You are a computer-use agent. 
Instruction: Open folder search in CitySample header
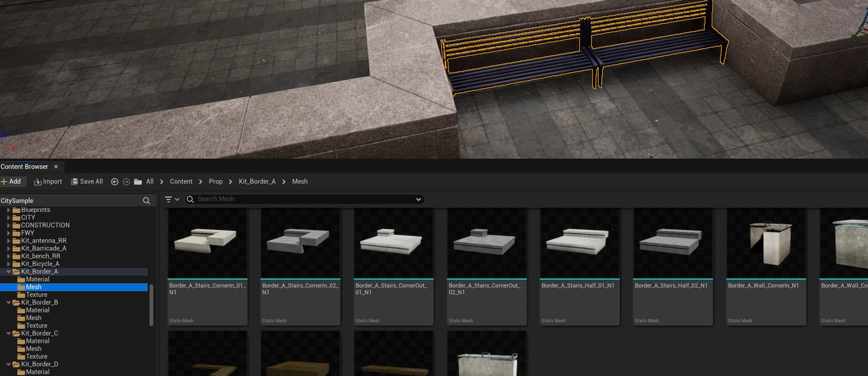click(146, 201)
